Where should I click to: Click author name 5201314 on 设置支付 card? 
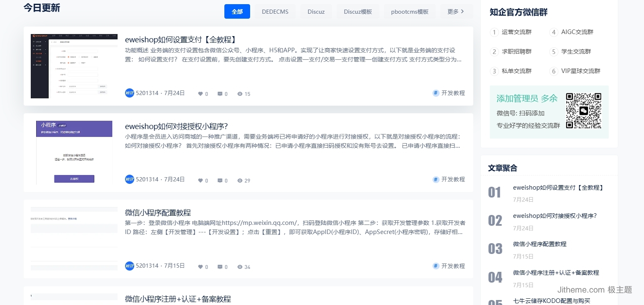coord(147,93)
